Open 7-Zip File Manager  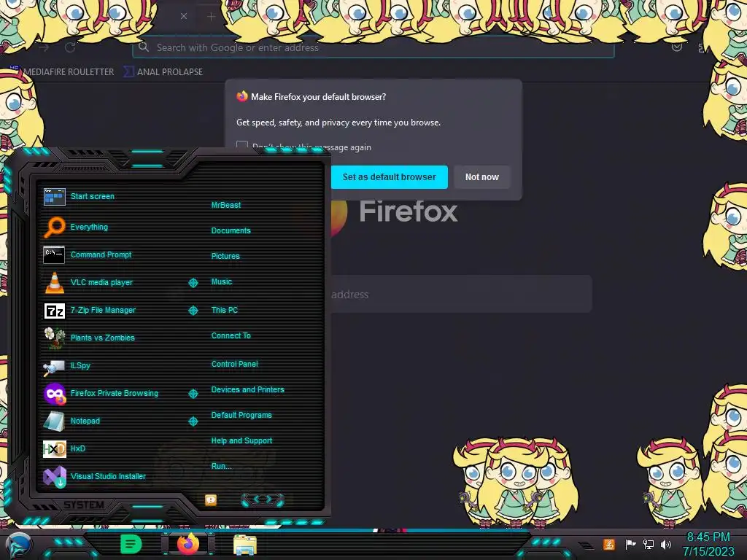coord(90,310)
